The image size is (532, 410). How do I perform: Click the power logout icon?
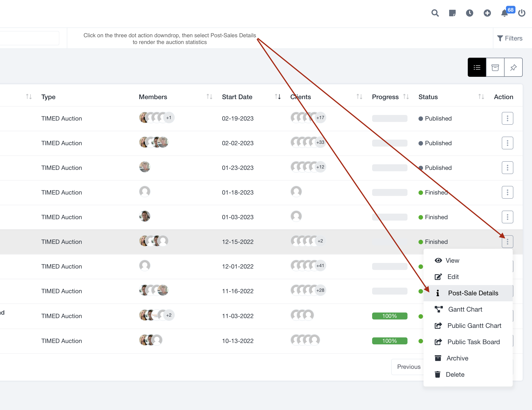(x=522, y=13)
